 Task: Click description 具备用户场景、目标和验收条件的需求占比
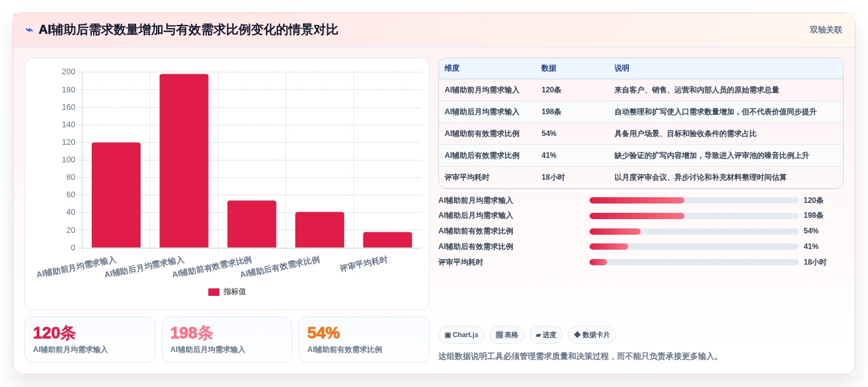pos(685,134)
